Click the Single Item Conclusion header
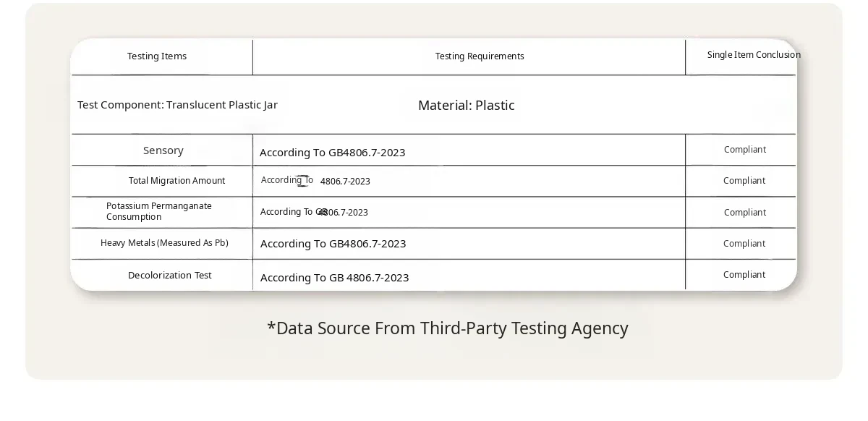 [754, 55]
